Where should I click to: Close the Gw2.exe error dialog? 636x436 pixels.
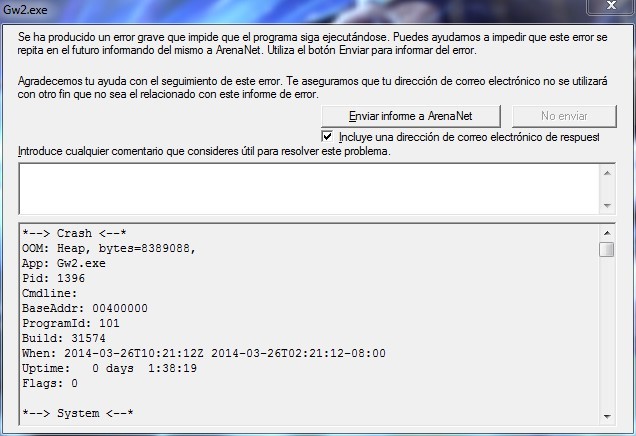pyautogui.click(x=611, y=6)
